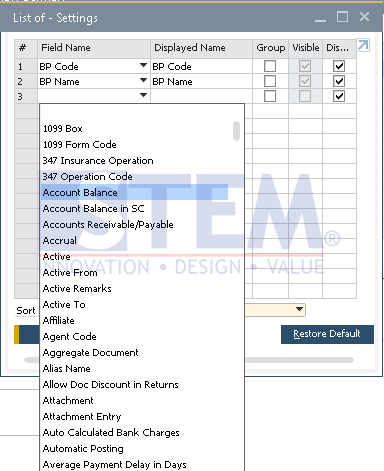Viewport: 384px width, 471px height.
Task: Click the dropdown list scrollbar thumb
Action: [236, 131]
